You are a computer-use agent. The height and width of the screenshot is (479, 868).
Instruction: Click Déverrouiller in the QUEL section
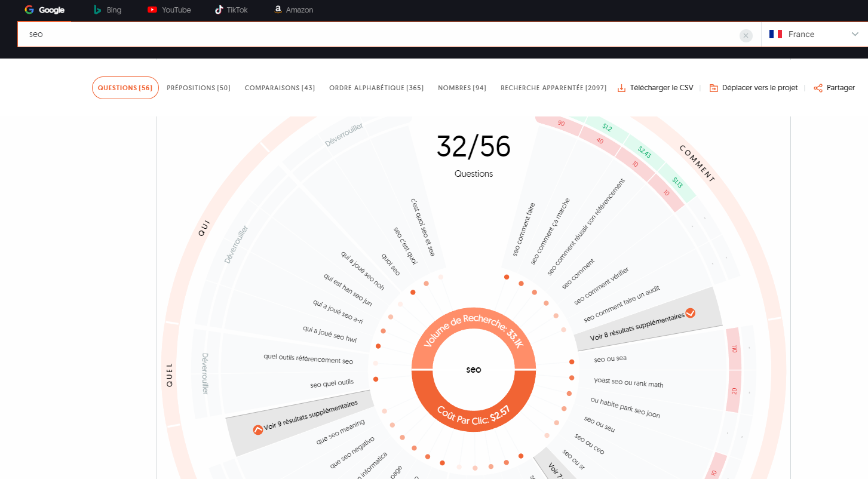(206, 373)
